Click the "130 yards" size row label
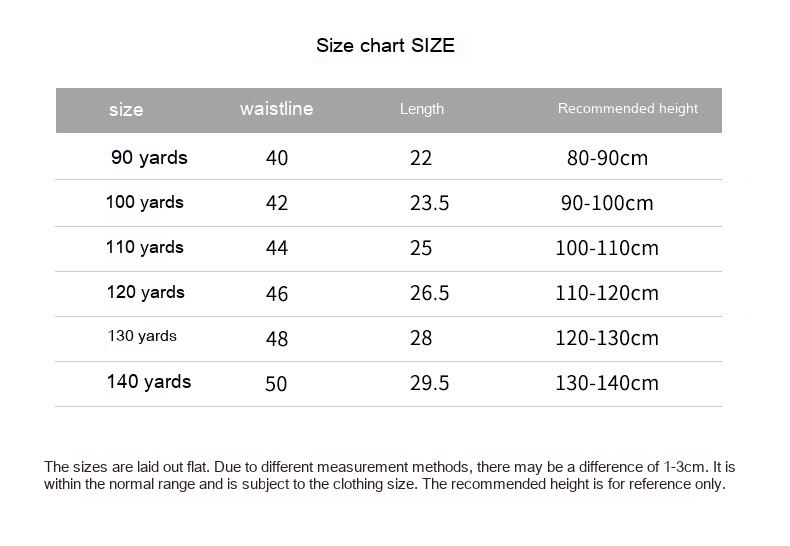This screenshot has height=546, width=790. (142, 336)
